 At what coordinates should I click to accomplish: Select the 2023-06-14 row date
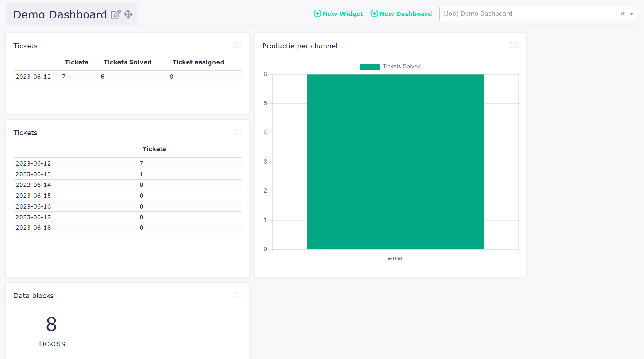pos(33,185)
